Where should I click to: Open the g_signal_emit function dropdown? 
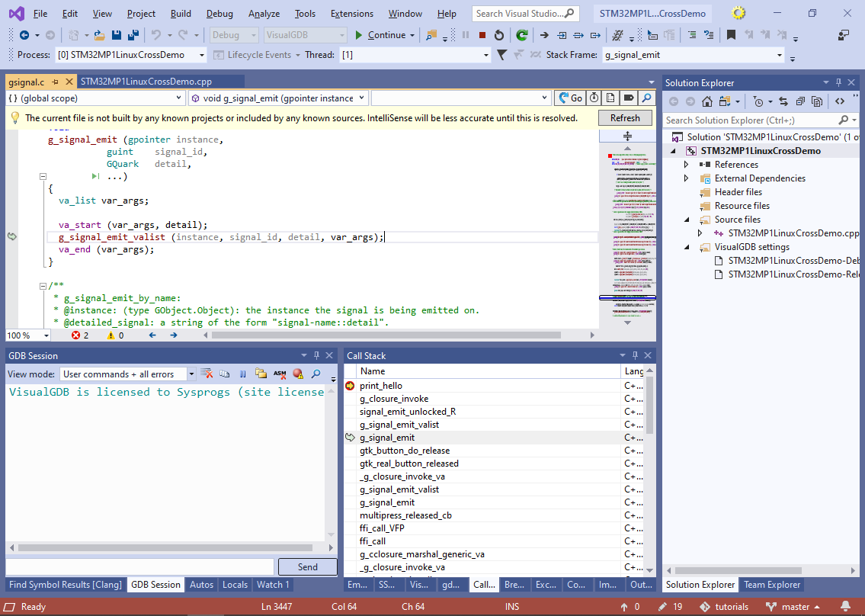click(362, 98)
